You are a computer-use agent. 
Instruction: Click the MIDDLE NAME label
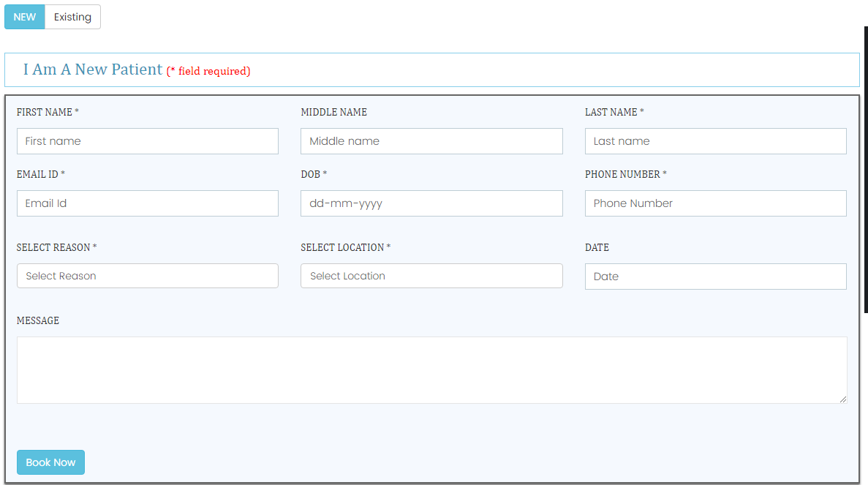click(x=333, y=112)
